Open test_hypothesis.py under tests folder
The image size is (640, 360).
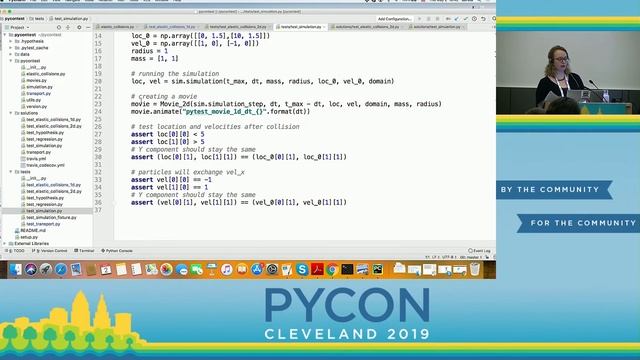(44, 198)
